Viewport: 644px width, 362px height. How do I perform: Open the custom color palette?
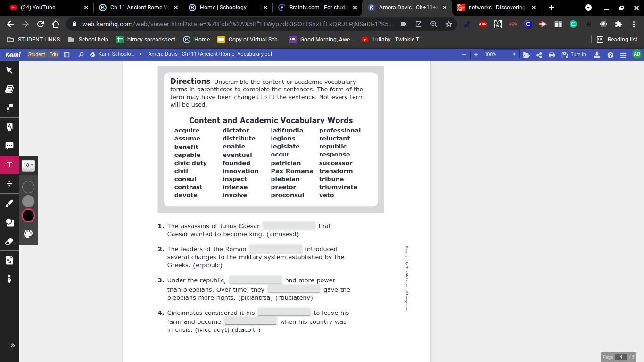click(28, 234)
